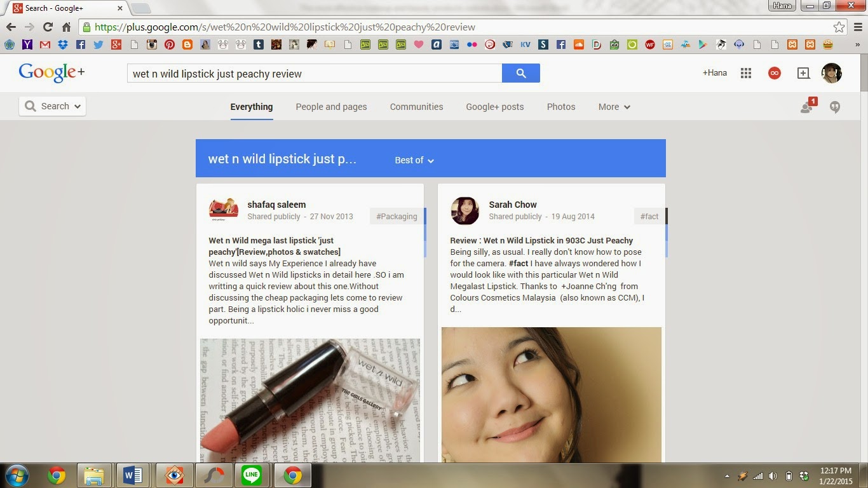The height and width of the screenshot is (488, 868).
Task: Open LINE app from taskbar
Action: point(252,475)
